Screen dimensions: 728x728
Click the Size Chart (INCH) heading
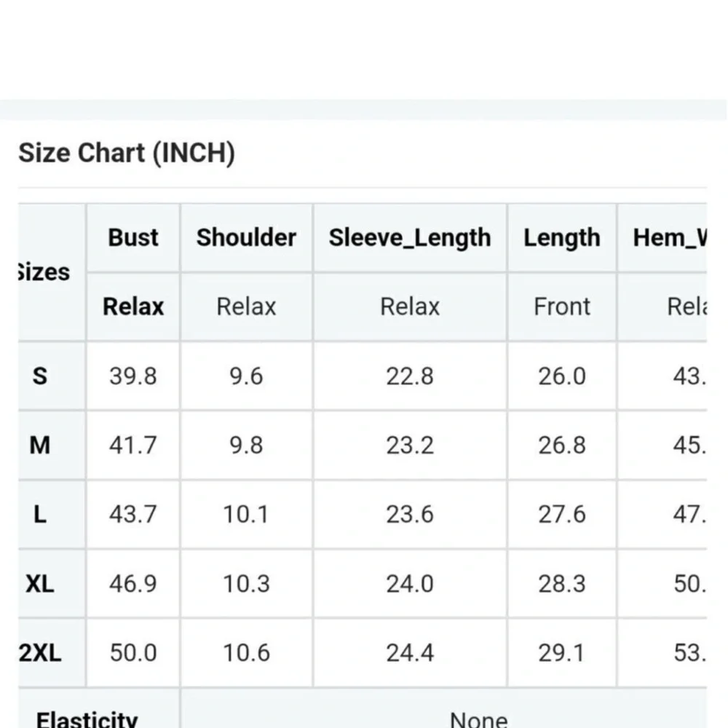click(x=127, y=154)
